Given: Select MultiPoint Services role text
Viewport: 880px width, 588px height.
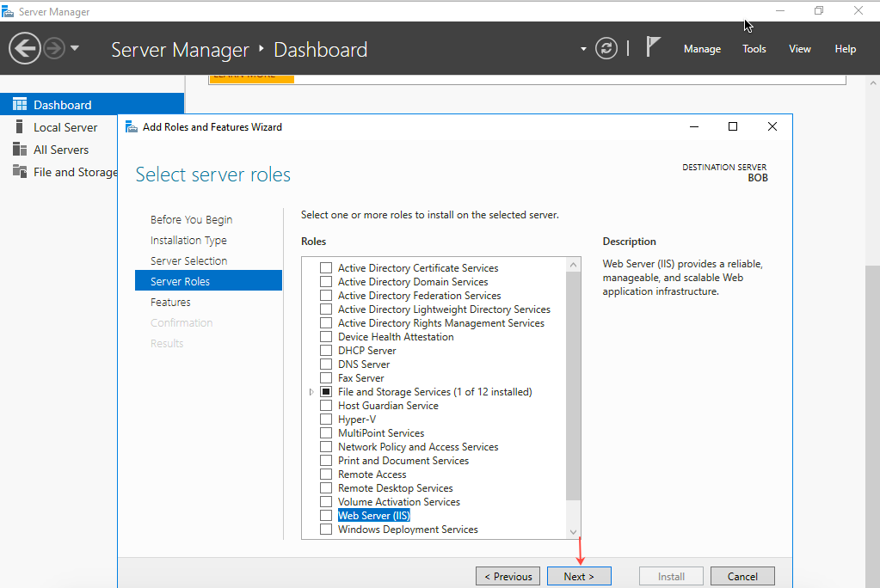Looking at the screenshot, I should click(381, 432).
